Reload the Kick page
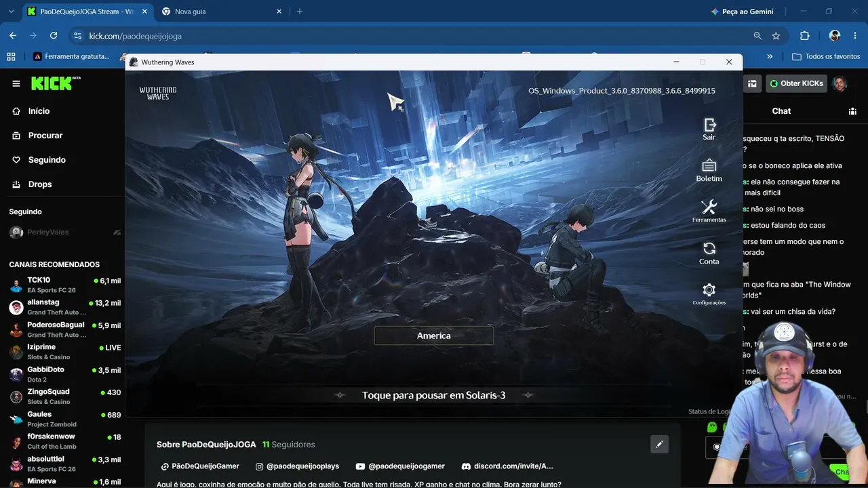Image resolution: width=868 pixels, height=488 pixels. tap(54, 36)
